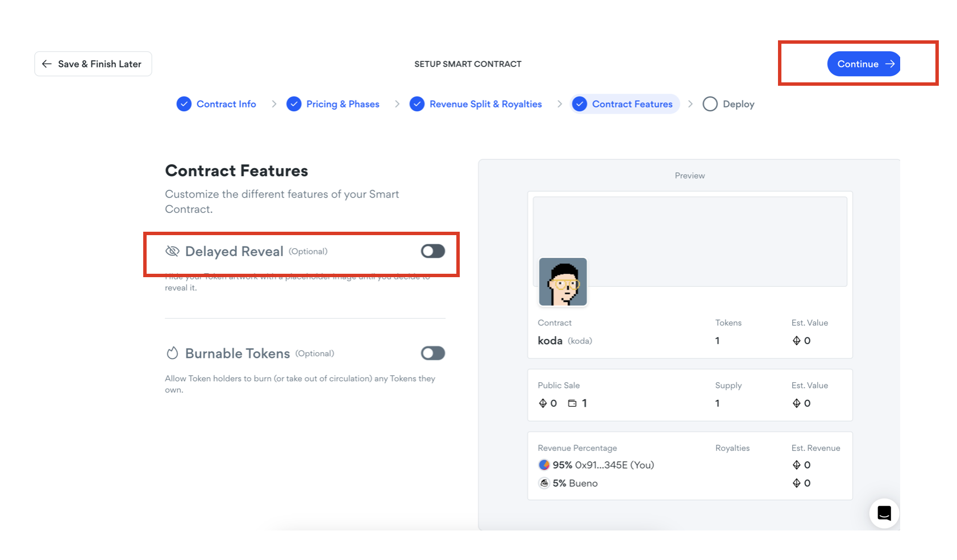The width and height of the screenshot is (957, 560).
Task: Click the Contract Info checkmark icon
Action: (x=184, y=104)
